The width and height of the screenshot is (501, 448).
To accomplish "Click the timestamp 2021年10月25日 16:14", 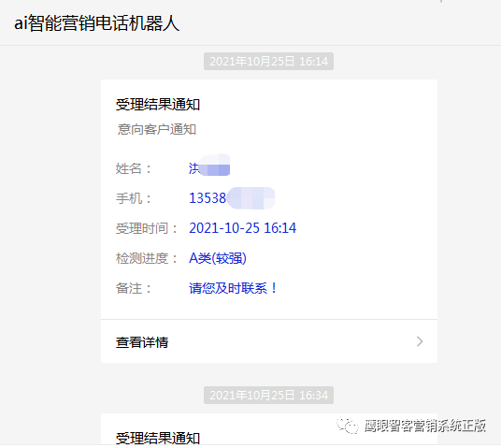I will point(268,62).
